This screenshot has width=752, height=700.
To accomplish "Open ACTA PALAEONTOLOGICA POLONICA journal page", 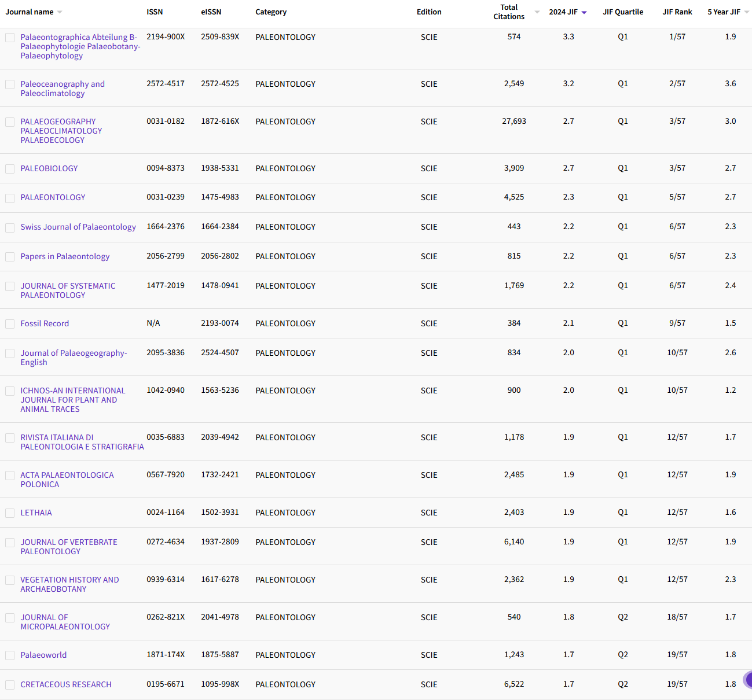I will click(67, 480).
